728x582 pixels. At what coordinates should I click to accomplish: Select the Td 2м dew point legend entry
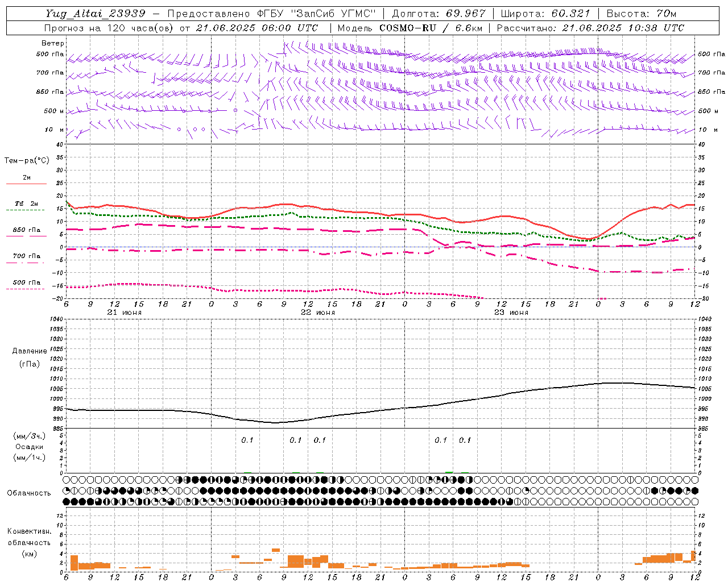tap(27, 203)
